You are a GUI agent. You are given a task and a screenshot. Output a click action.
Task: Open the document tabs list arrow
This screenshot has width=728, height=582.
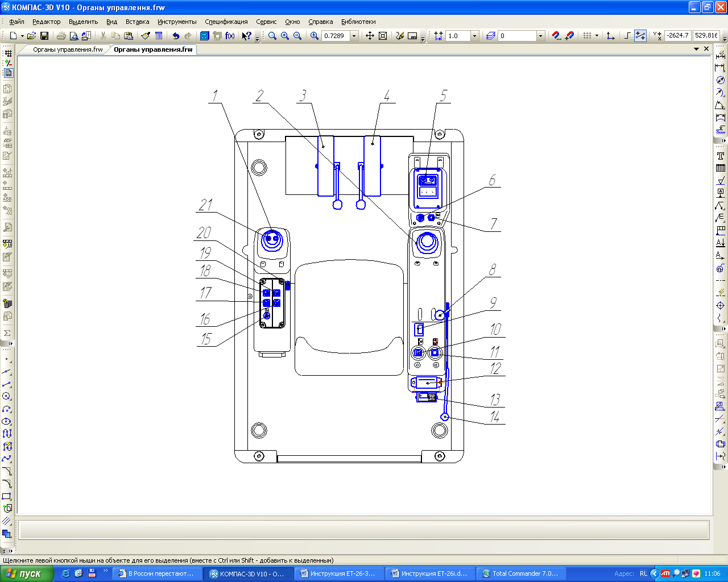[696, 49]
